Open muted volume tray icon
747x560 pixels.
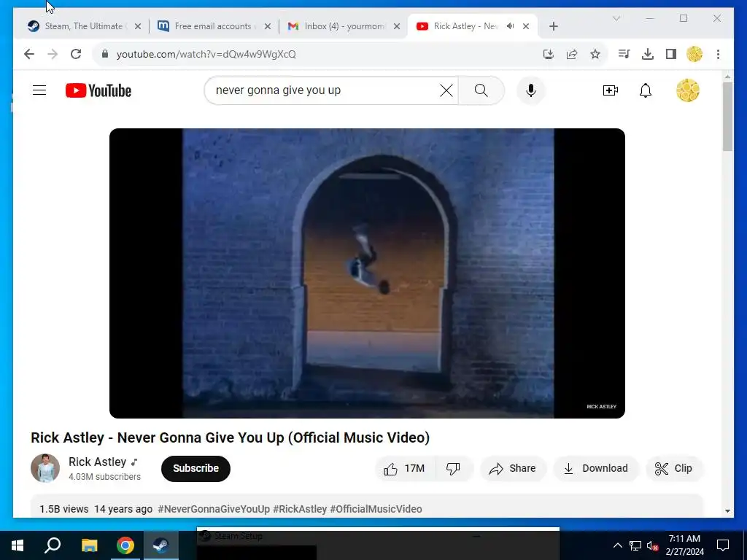coord(653,545)
